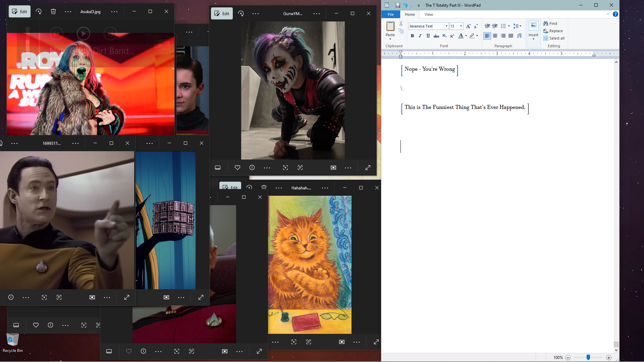Screen dimensions: 644x362
Task: Open the File menu in WordPad
Action: (x=391, y=14)
